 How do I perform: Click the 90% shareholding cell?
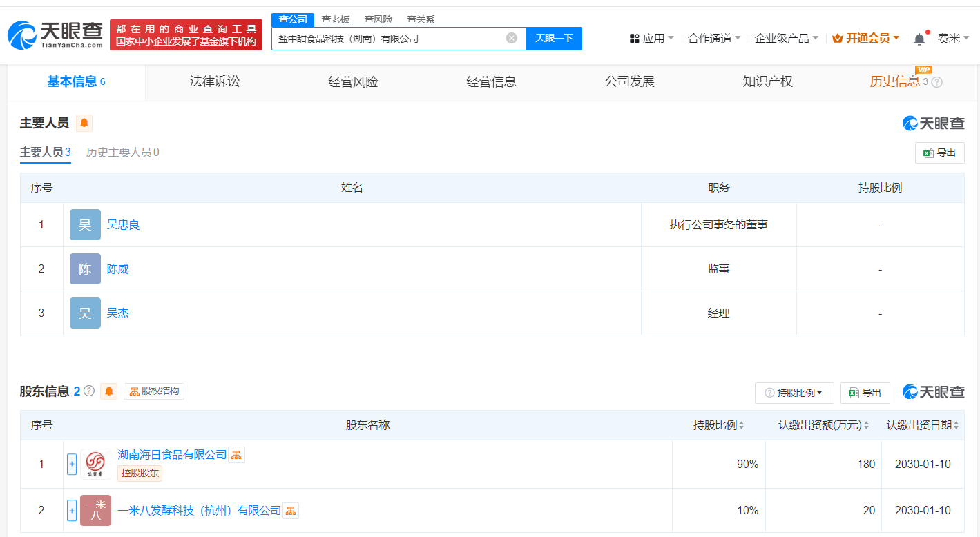[x=719, y=465]
